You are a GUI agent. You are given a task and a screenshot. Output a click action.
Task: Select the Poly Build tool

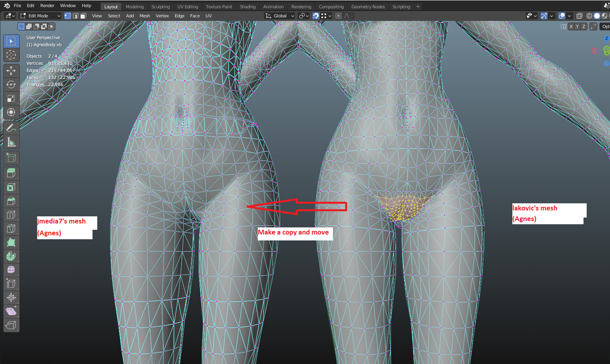click(x=11, y=242)
